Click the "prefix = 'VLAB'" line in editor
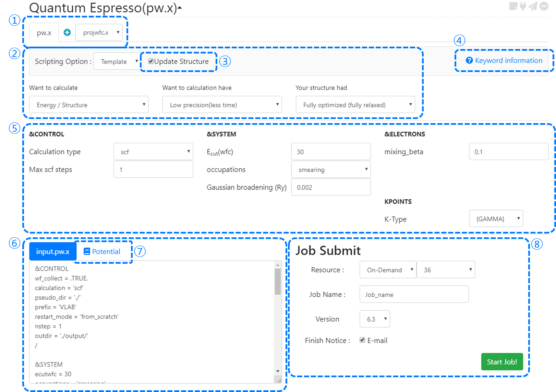This screenshot has height=392, width=556. 56,307
